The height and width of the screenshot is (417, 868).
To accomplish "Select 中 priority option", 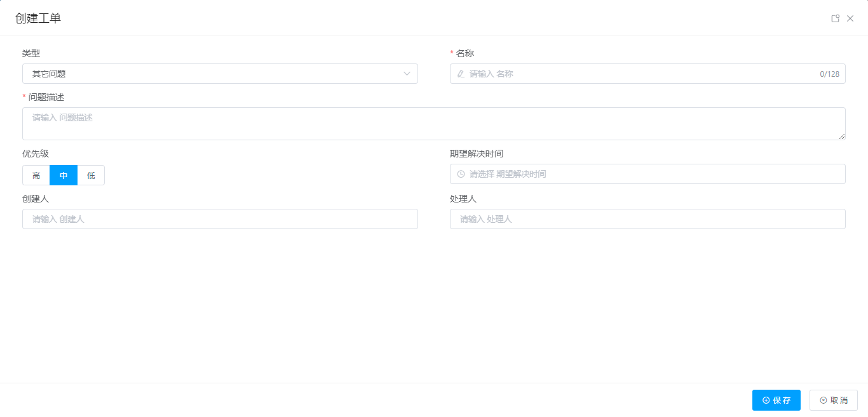I will (64, 176).
